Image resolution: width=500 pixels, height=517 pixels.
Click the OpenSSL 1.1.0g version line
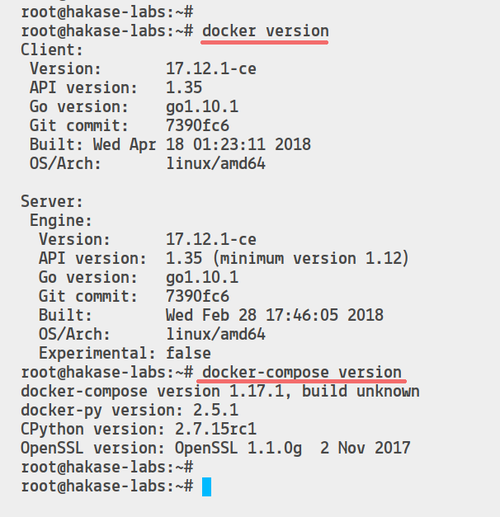pos(215,448)
